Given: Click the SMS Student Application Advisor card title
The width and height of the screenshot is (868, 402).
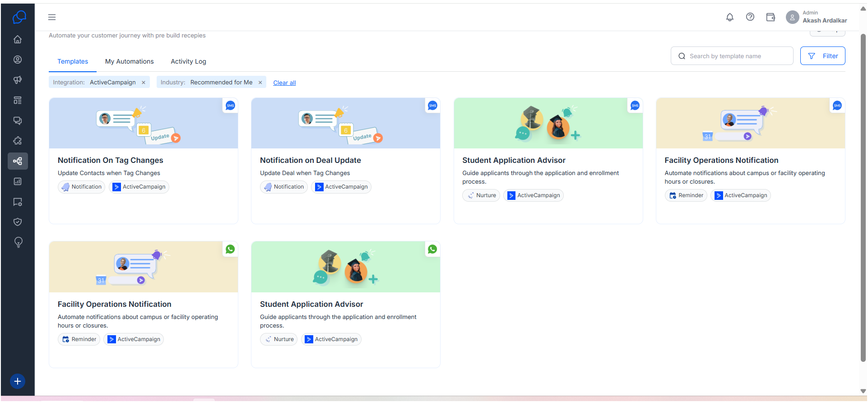Looking at the screenshot, I should pyautogui.click(x=514, y=161).
